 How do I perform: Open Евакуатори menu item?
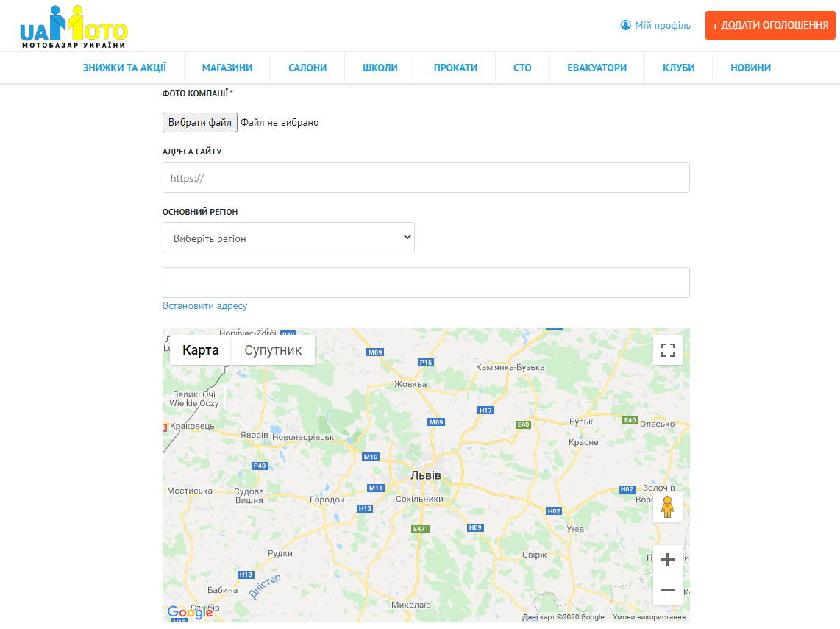[x=597, y=68]
